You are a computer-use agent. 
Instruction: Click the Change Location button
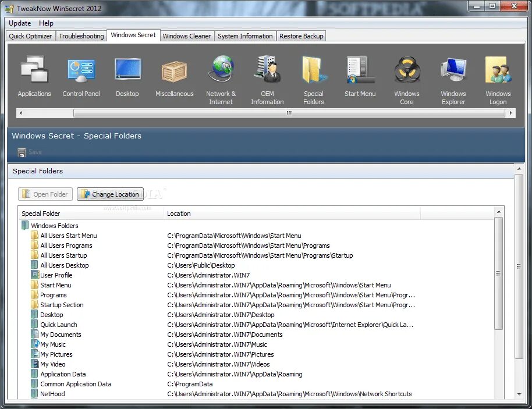(110, 194)
